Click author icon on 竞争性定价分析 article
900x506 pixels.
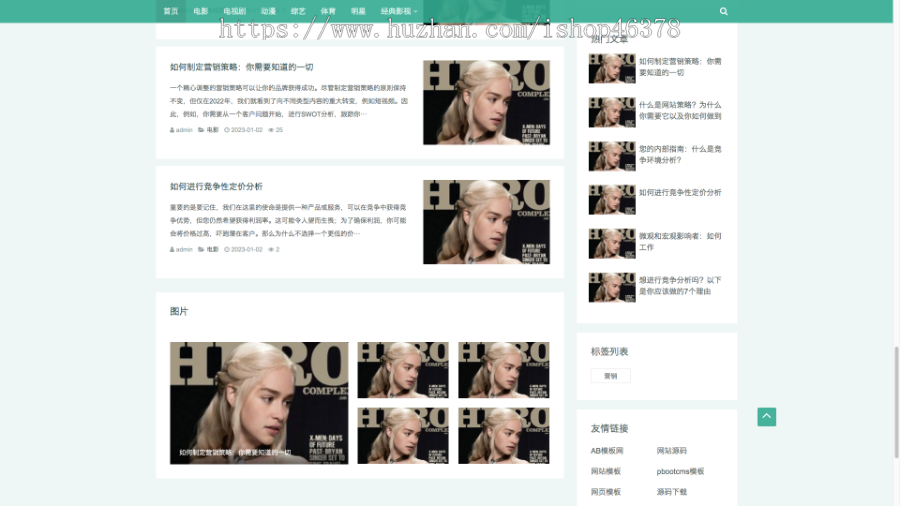click(172, 250)
